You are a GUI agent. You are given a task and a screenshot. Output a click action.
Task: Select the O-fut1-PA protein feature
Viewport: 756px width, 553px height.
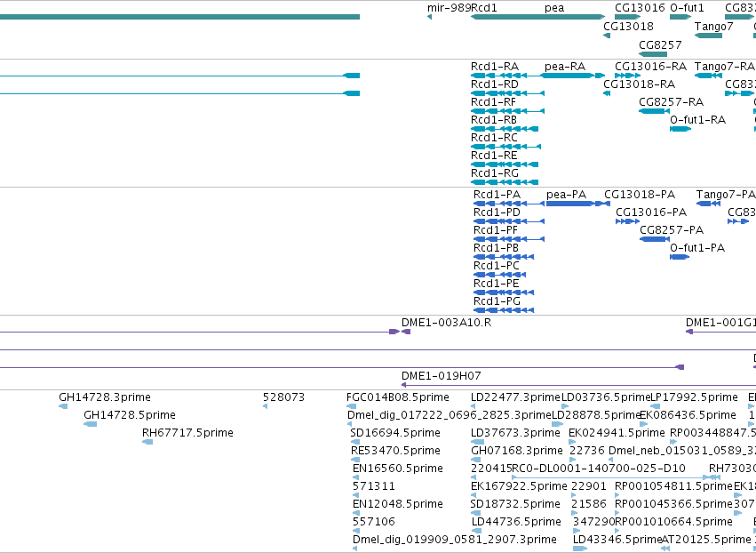pyautogui.click(x=680, y=257)
